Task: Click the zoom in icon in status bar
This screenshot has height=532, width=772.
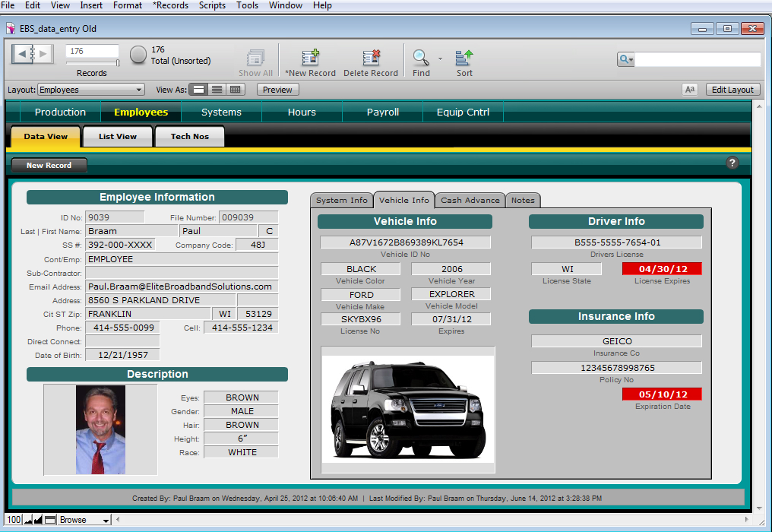Action: (37, 520)
